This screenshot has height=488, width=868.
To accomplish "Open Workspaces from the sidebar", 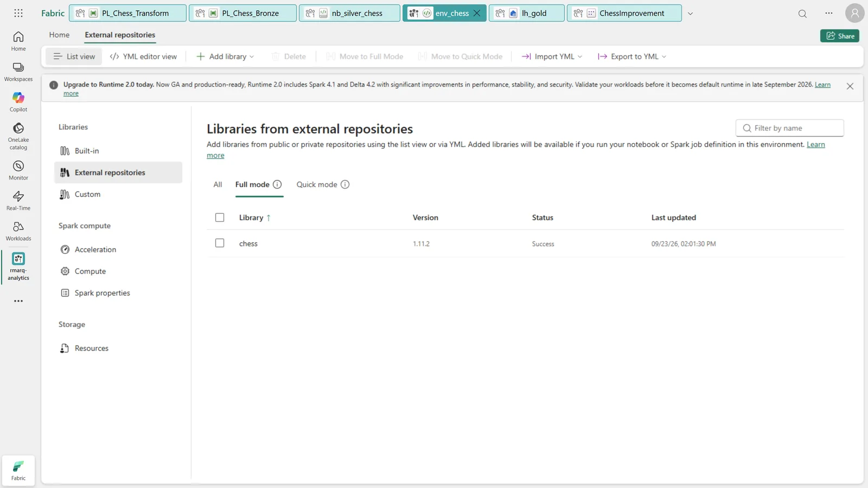I will pos(18,72).
